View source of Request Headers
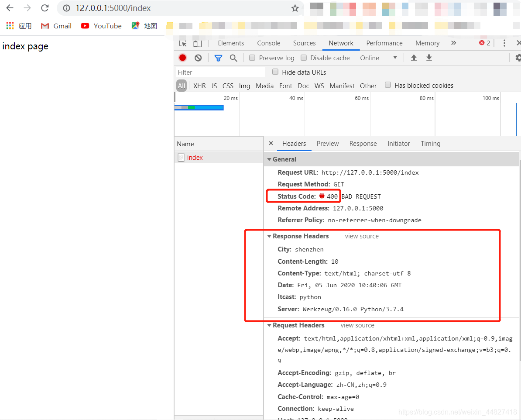The image size is (521, 420). (x=357, y=325)
